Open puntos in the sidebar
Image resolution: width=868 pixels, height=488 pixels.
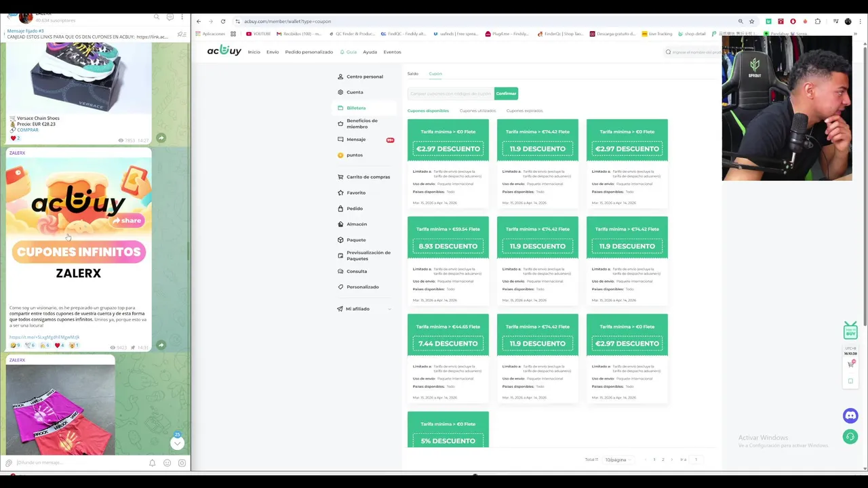350,155
